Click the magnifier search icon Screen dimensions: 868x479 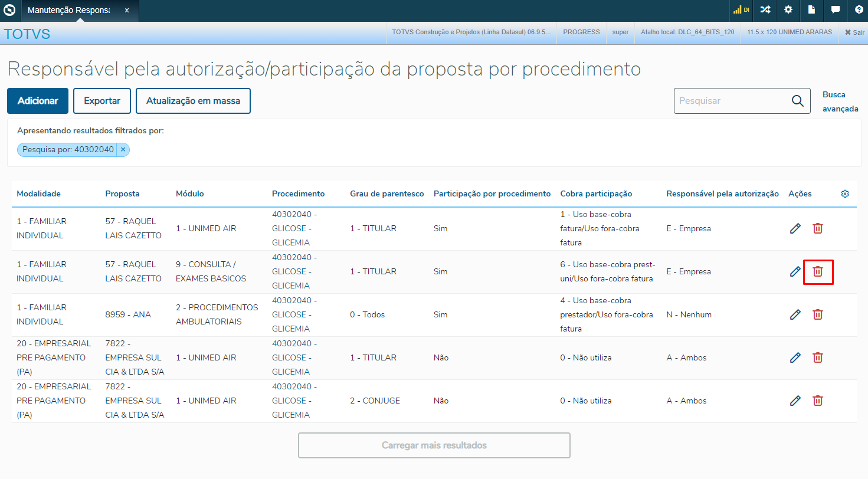[798, 101]
